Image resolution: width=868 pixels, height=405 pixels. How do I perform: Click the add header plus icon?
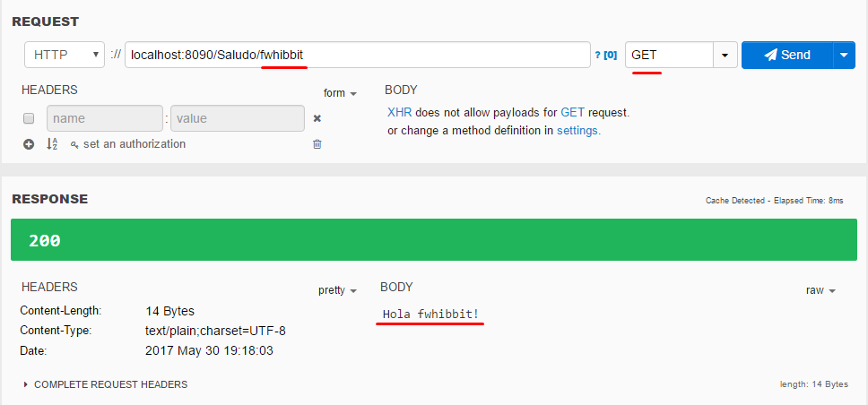(29, 144)
